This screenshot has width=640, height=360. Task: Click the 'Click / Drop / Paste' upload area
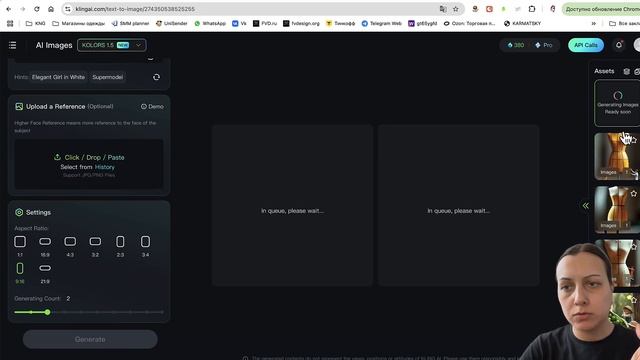point(89,157)
